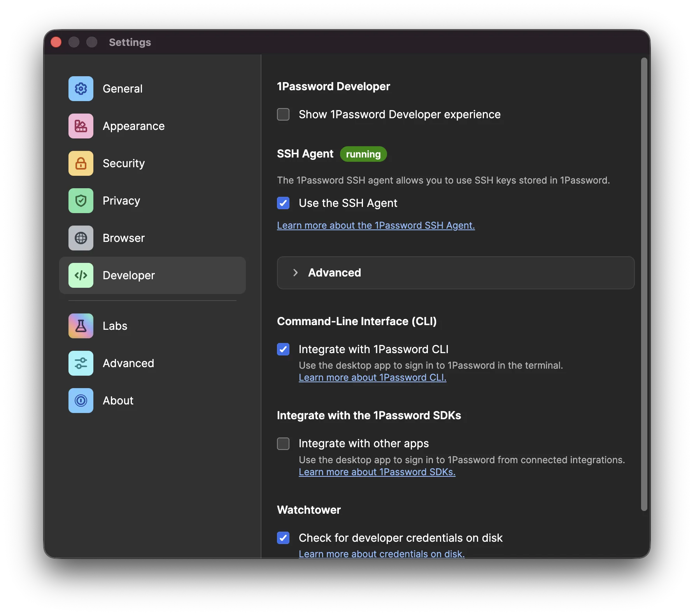
Task: Uncheck Check for developer credentials on disk
Action: (x=283, y=538)
